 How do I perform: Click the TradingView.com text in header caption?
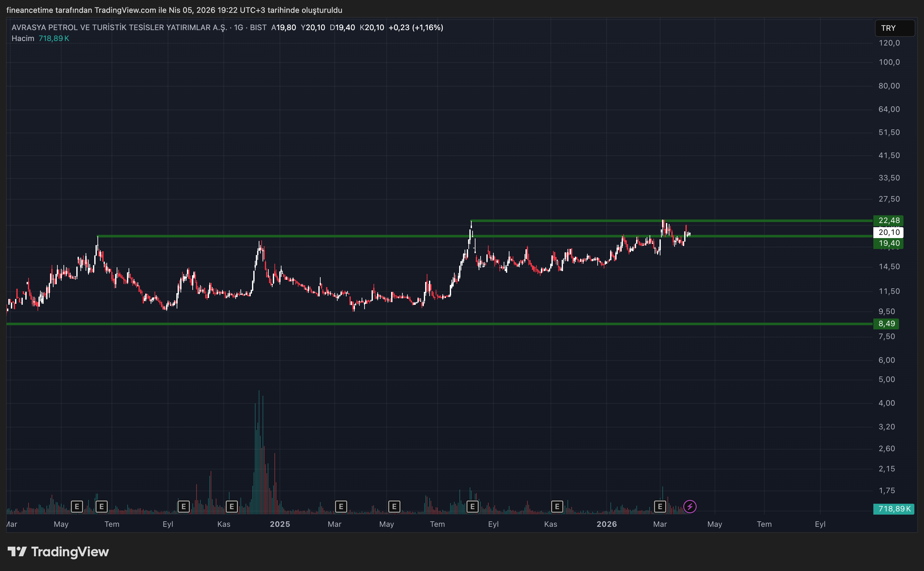pos(125,10)
